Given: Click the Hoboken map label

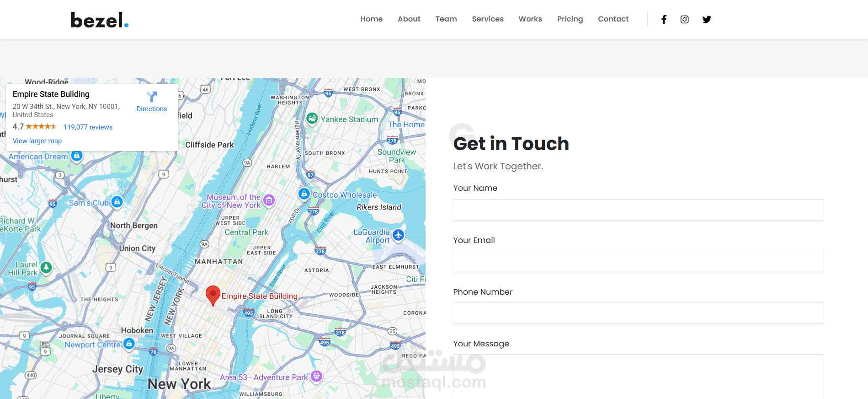Looking at the screenshot, I should (x=137, y=330).
